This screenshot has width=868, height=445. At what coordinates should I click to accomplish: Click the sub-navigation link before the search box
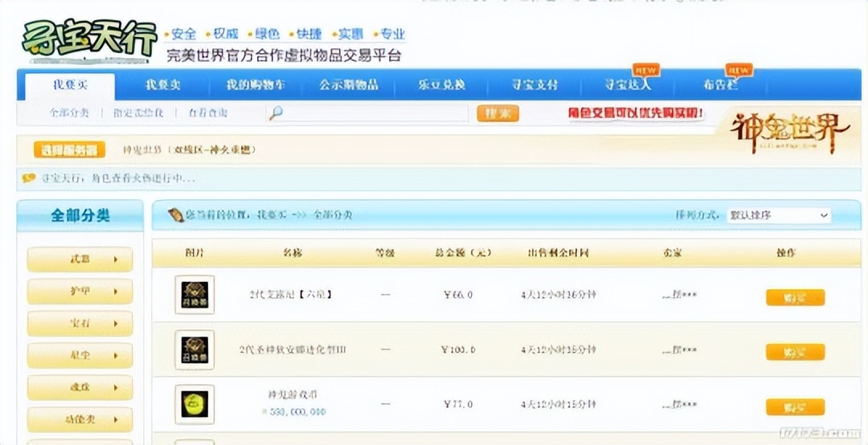[207, 113]
